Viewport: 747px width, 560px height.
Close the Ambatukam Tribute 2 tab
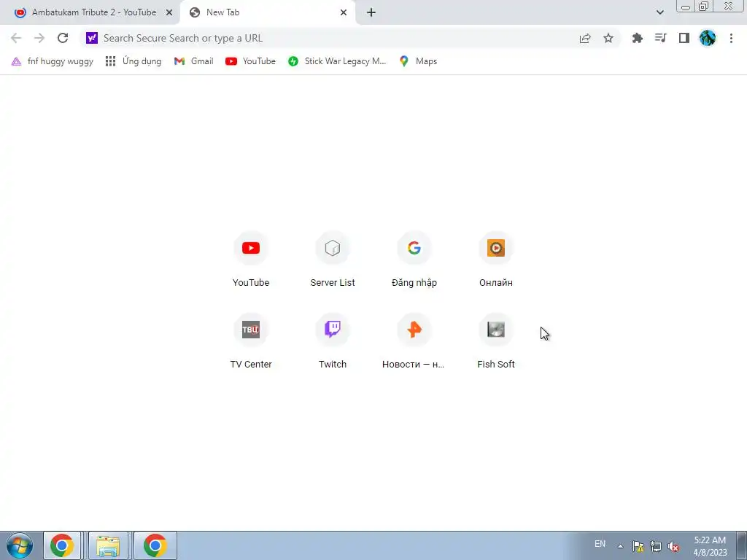pos(169,12)
